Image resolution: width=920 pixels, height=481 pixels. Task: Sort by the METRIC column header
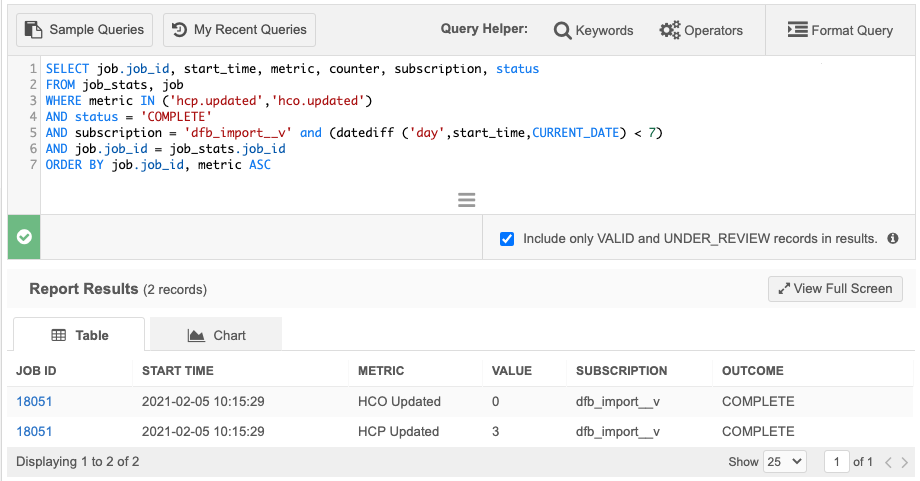(381, 371)
